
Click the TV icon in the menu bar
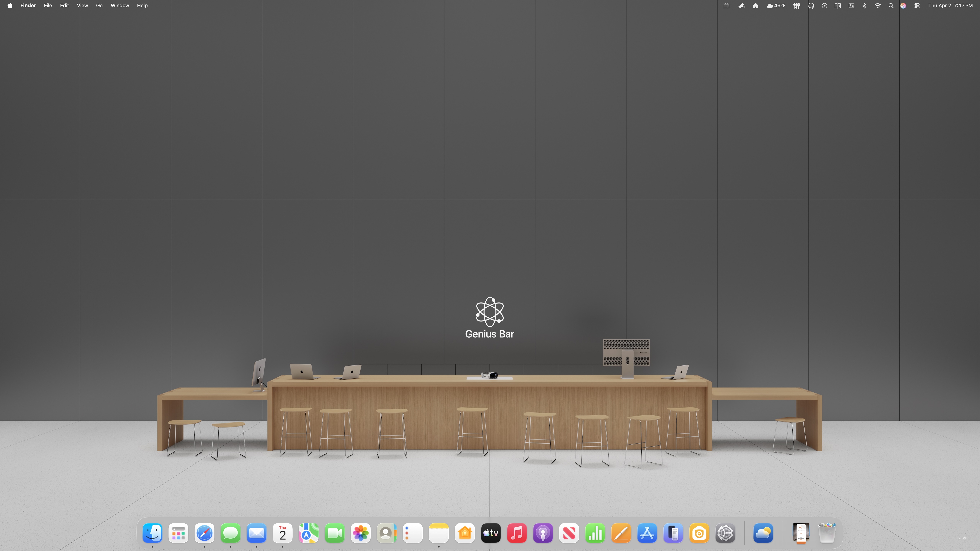click(x=726, y=6)
